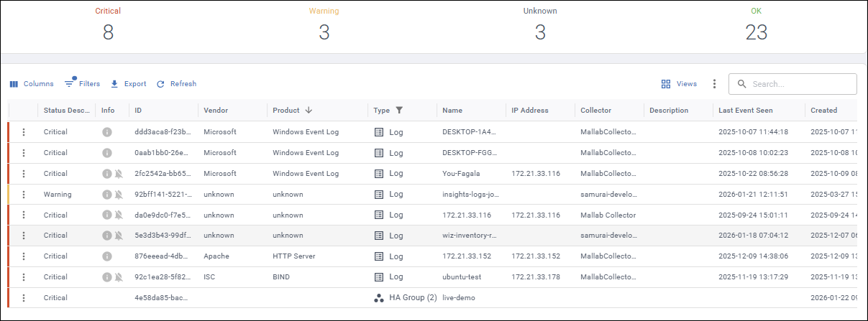This screenshot has width=868, height=321.
Task: Sort by Last Event Seen column header
Action: pos(746,111)
